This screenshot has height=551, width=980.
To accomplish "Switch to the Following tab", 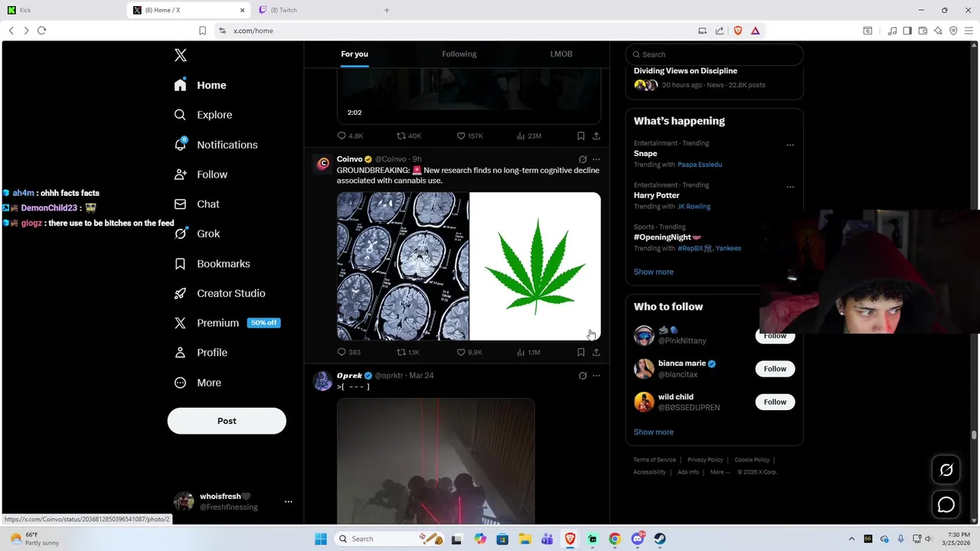I will tap(459, 54).
